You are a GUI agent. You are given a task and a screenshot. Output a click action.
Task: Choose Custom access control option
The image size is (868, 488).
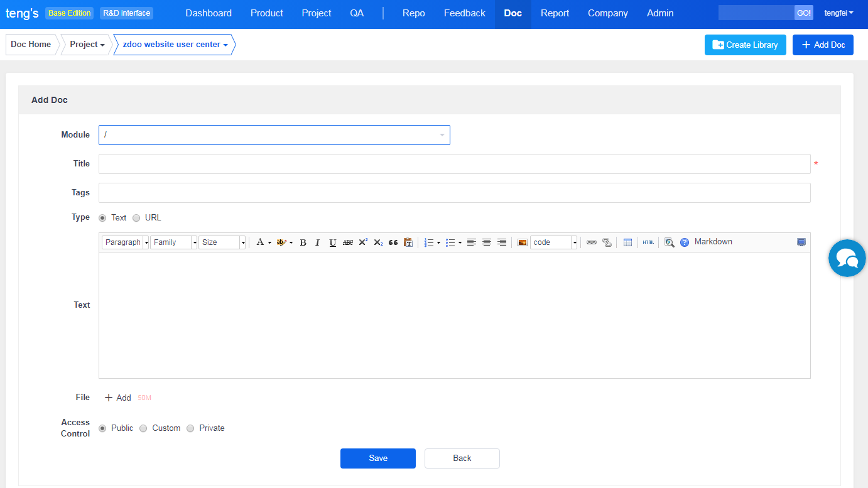click(x=143, y=428)
